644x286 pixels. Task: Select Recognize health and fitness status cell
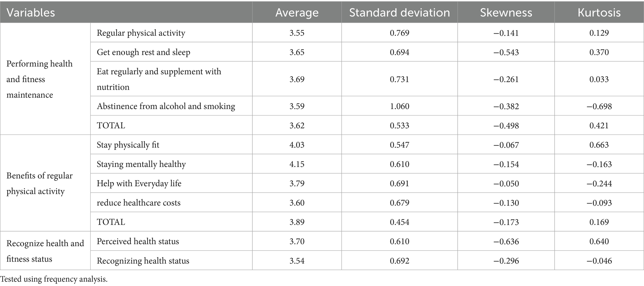tap(45, 251)
